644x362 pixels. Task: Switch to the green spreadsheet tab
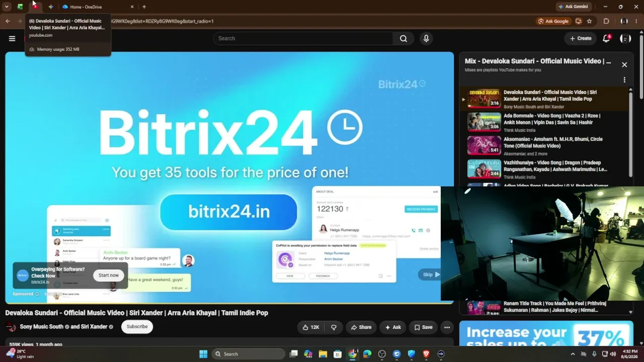tap(20, 7)
